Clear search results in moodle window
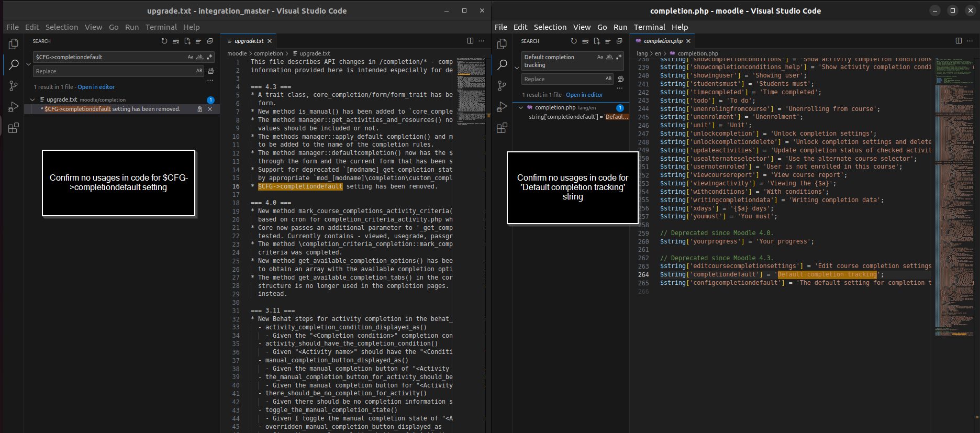980x433 pixels. pyautogui.click(x=585, y=41)
